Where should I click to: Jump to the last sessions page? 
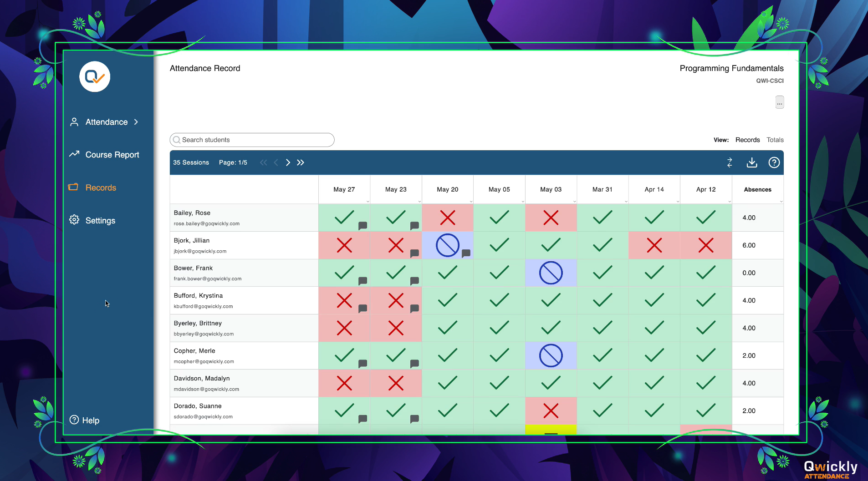(301, 162)
